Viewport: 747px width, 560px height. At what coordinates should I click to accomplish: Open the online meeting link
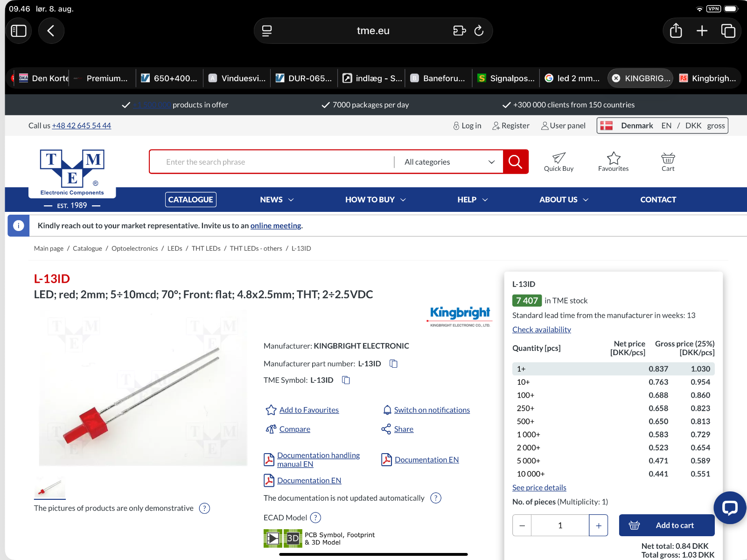(x=276, y=226)
